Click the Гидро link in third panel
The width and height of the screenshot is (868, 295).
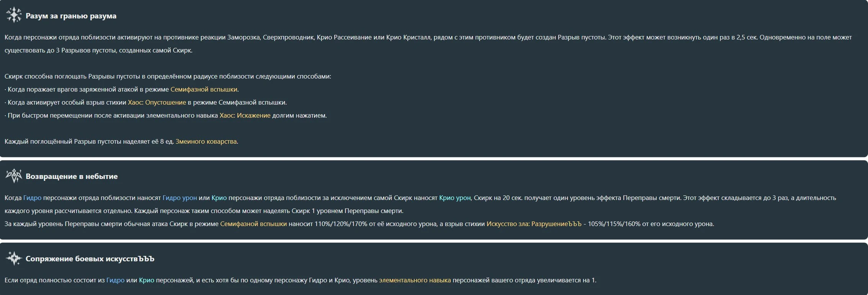coord(115,280)
